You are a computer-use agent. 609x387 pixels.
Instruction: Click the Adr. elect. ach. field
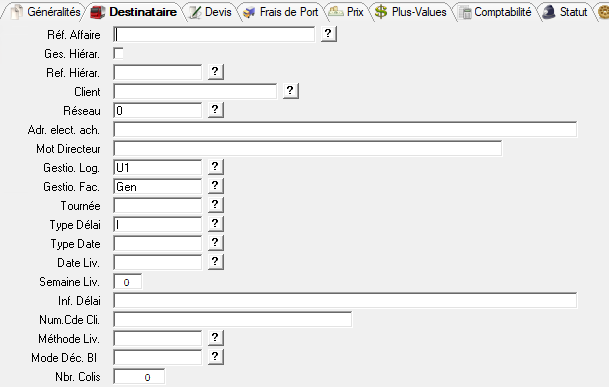(345, 130)
